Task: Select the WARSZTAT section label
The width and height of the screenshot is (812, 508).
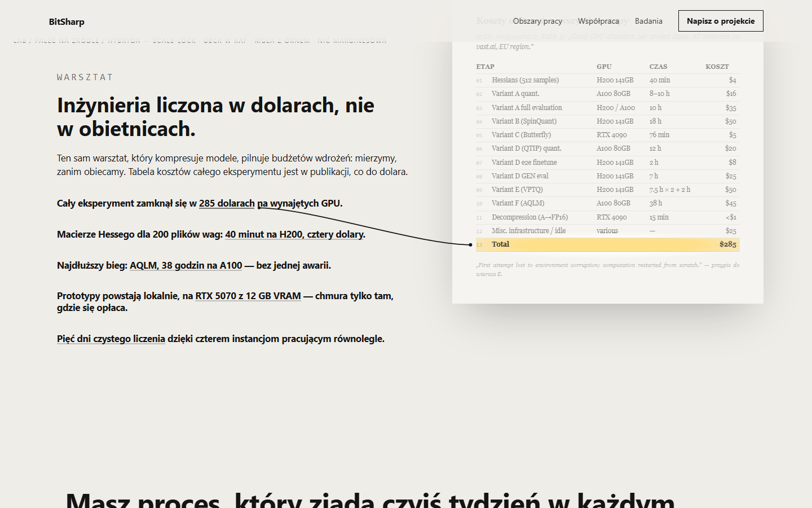Action: 85,77
